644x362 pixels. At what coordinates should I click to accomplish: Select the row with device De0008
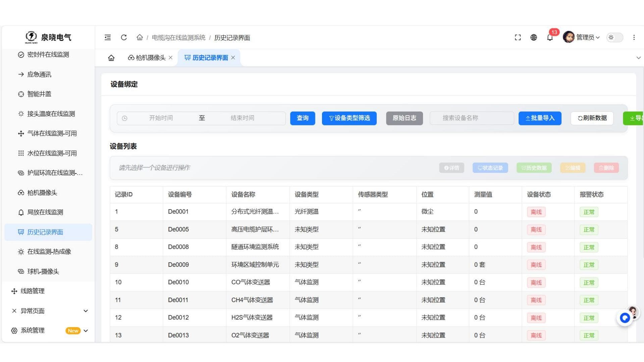[368, 247]
